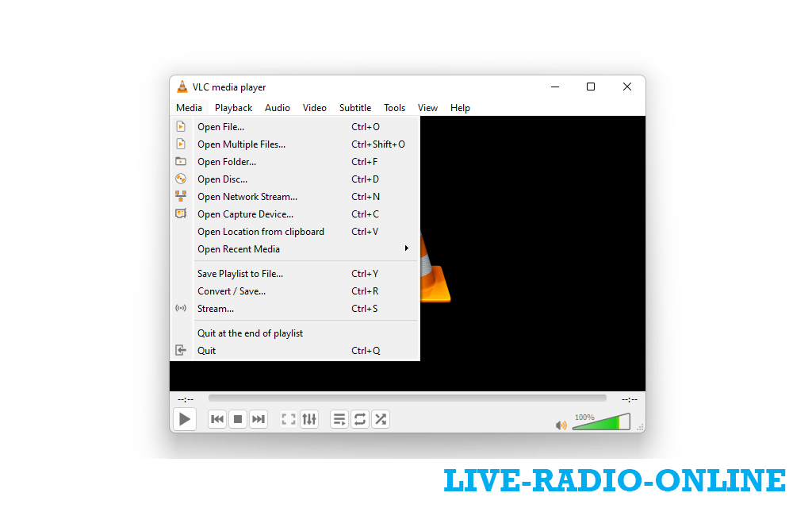Image resolution: width=812 pixels, height=508 pixels.
Task: Mute audio using the speaker icon
Action: click(x=561, y=425)
